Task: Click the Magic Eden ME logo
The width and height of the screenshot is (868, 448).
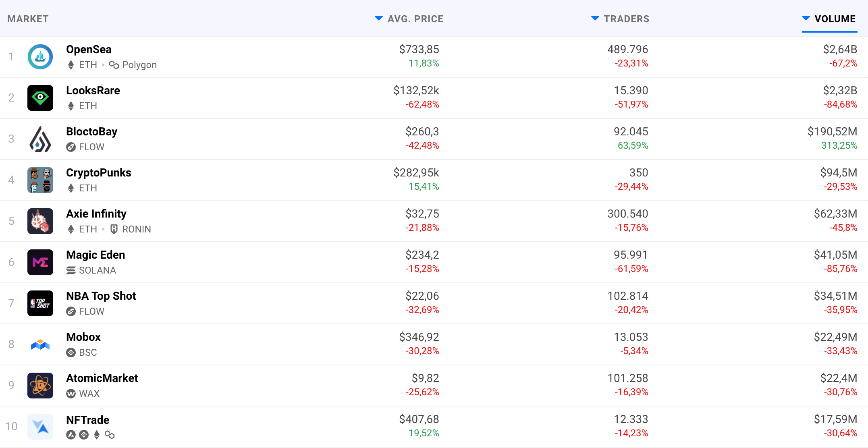Action: (x=40, y=262)
